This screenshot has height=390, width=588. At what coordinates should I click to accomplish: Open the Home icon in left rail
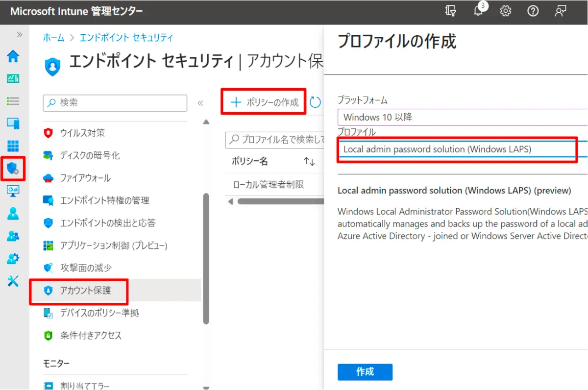[13, 56]
